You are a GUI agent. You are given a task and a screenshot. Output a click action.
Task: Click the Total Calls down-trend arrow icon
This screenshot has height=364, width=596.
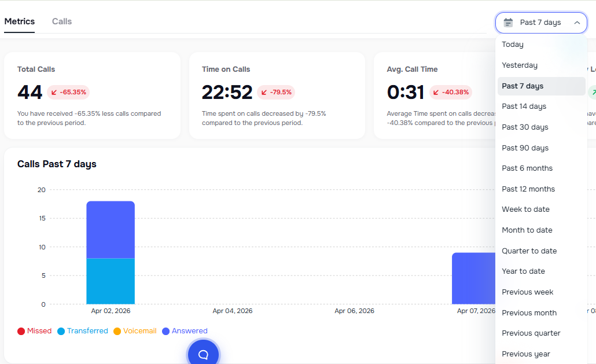54,92
